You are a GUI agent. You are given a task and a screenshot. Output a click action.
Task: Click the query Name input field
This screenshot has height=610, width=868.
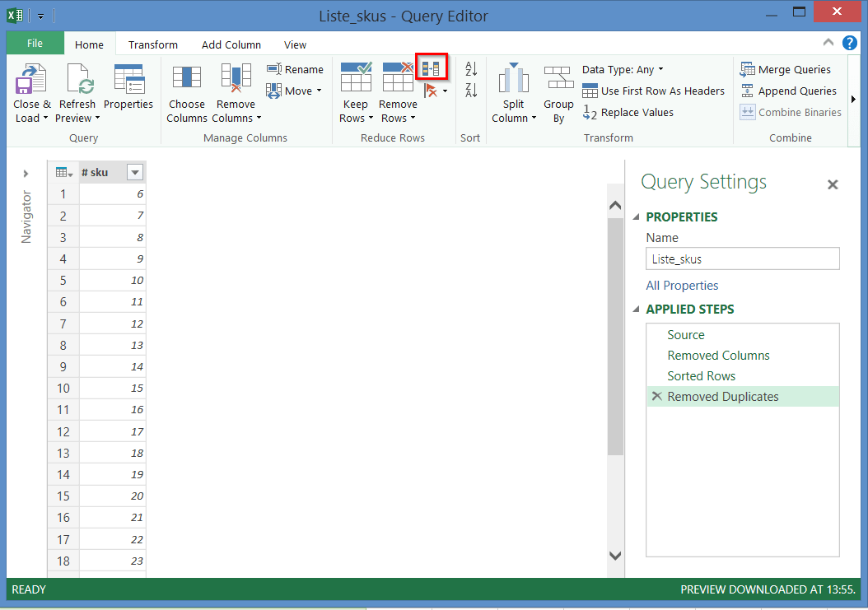742,258
